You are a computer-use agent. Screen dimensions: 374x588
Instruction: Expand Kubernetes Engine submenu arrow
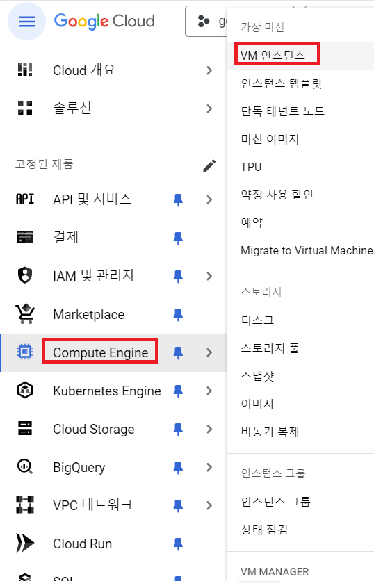209,391
